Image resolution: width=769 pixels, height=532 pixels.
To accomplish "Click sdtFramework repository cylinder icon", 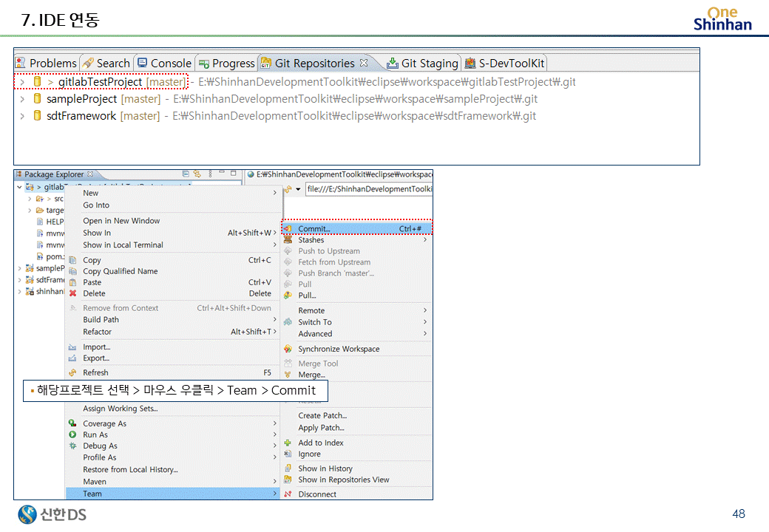I will 37,115.
